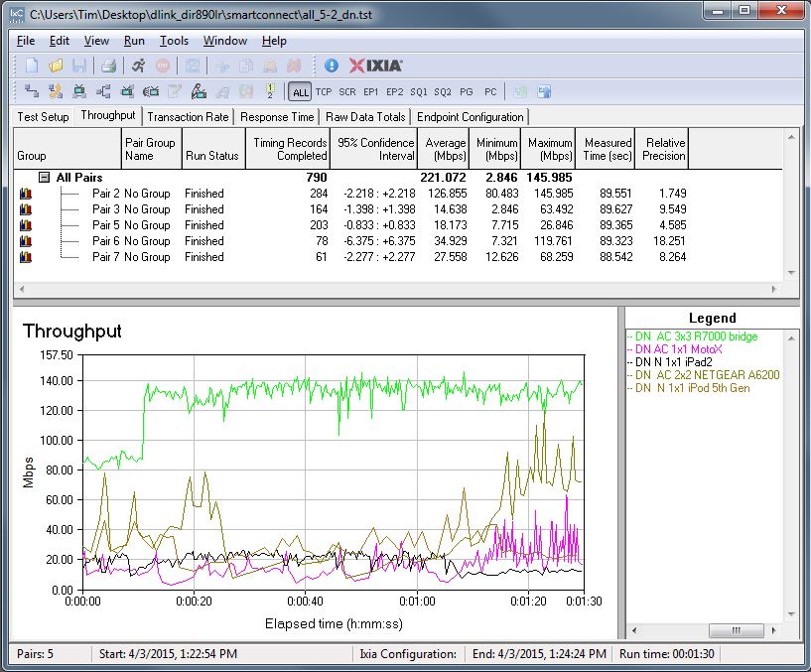
Task: Select the Throughput tab
Action: pyautogui.click(x=108, y=115)
